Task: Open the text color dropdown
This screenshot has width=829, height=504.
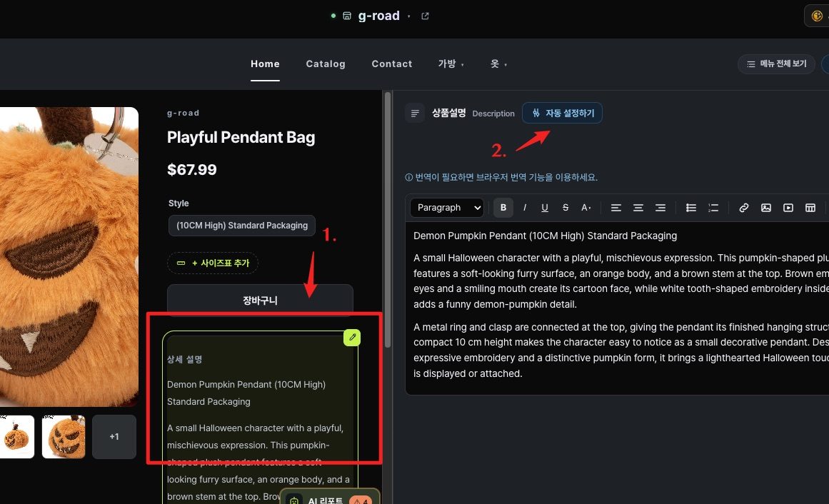Action: tap(586, 207)
